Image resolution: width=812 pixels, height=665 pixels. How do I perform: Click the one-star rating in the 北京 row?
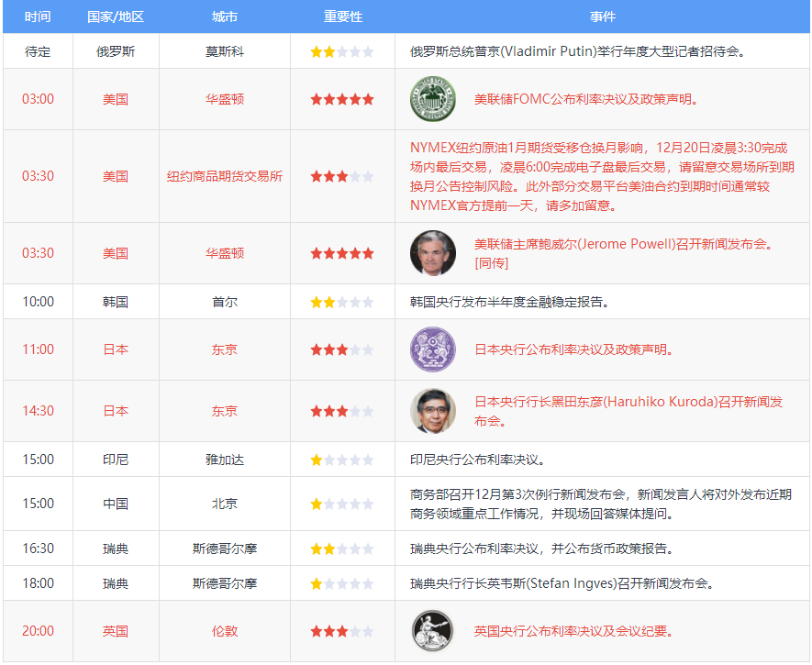tap(342, 504)
